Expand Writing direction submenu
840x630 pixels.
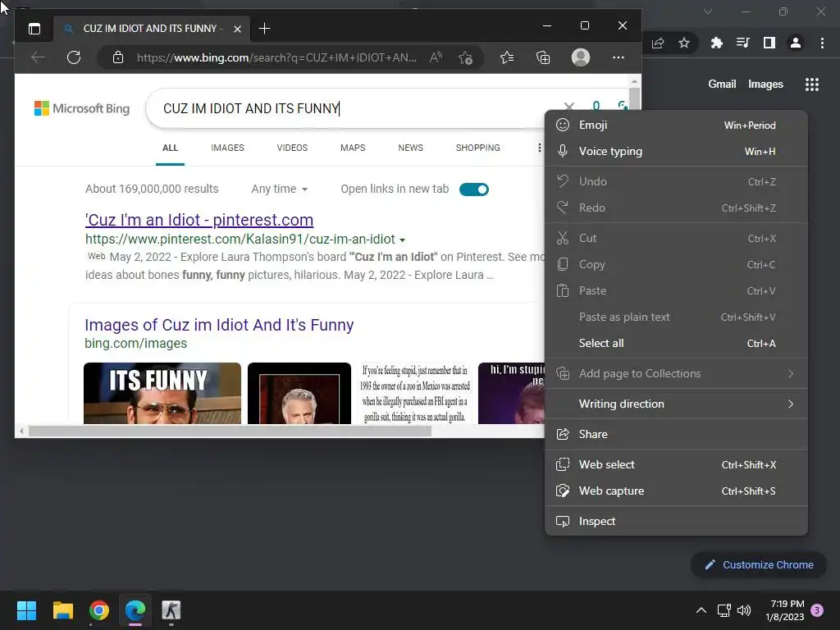tap(676, 404)
